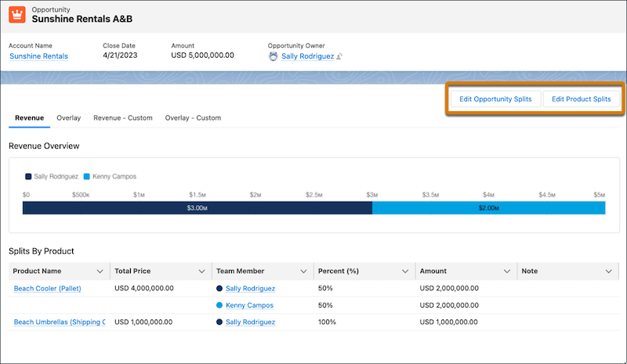Click the 100% percent cell
This screenshot has width=627, height=364.
pos(327,322)
